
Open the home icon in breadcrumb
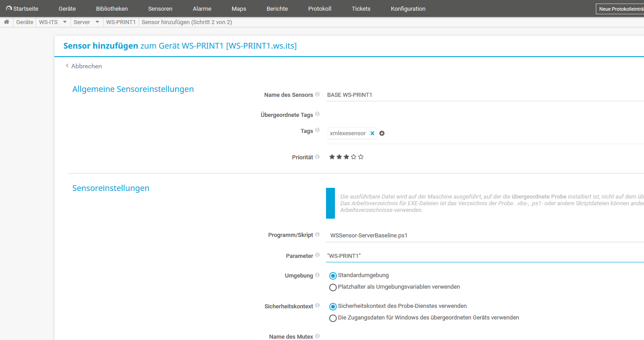[7, 22]
